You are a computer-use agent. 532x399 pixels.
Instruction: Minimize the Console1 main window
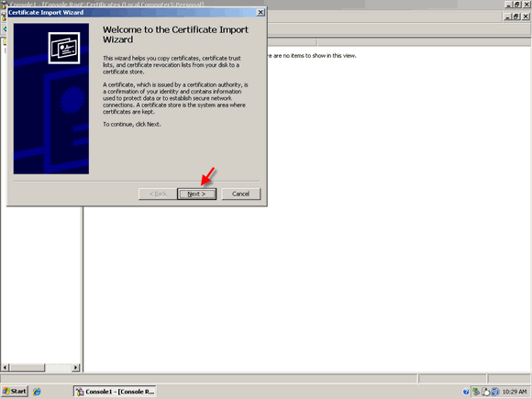[508, 5]
